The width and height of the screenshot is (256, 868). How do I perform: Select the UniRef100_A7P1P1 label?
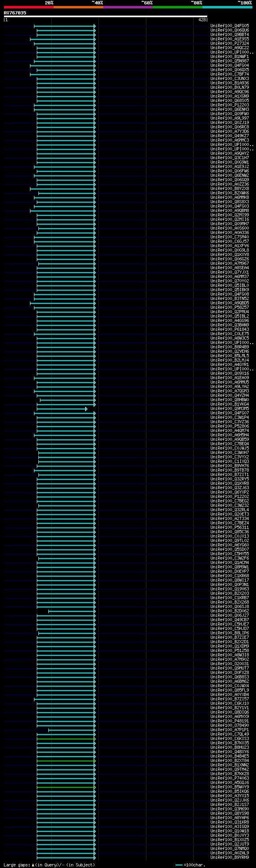point(230,730)
